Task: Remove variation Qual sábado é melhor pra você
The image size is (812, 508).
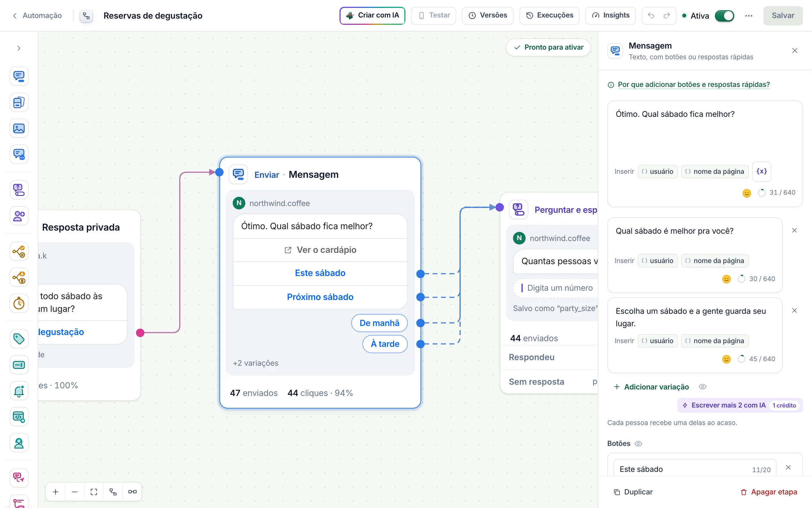Action: pos(794,231)
